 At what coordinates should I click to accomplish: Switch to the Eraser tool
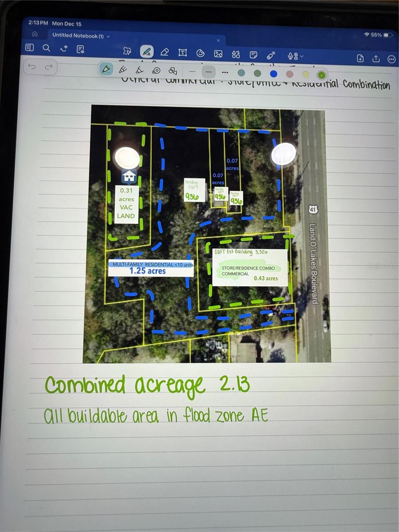[164, 51]
